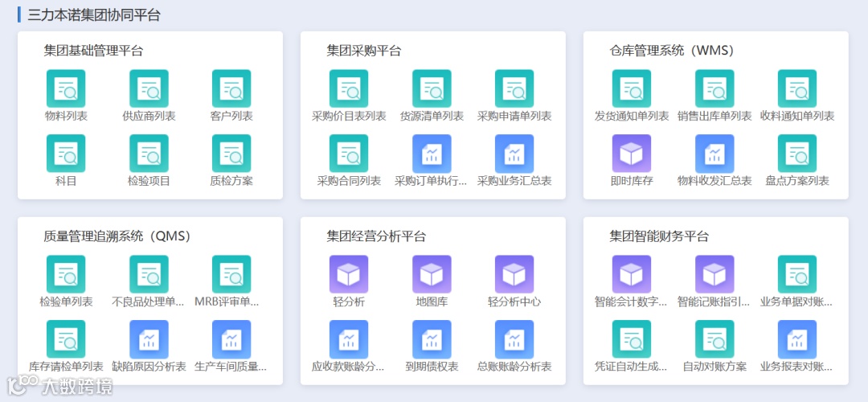Launch the 采购价目表列表 icon
Screen dimensions: 868x402
[x=349, y=88]
